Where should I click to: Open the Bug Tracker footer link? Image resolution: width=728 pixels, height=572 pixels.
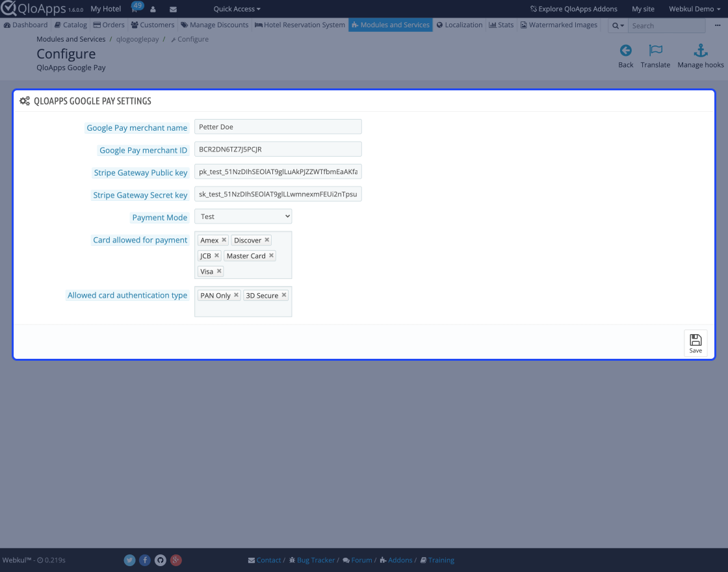coord(312,560)
